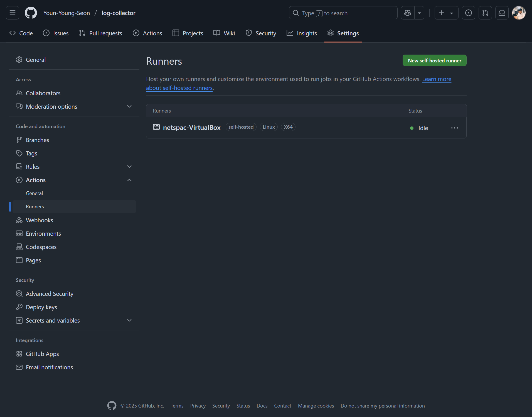Viewport: 532px width, 417px height.
Task: Open Webhooks settings
Action: click(74, 220)
